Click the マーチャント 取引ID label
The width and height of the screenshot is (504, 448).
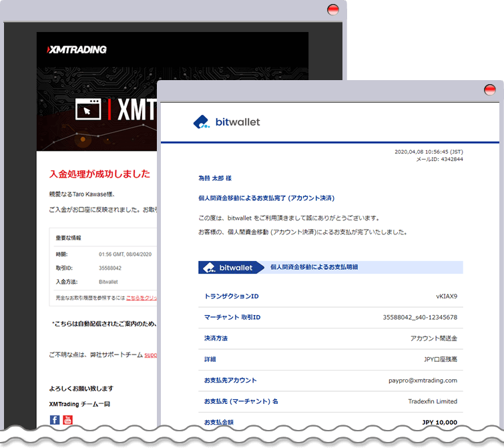232,317
